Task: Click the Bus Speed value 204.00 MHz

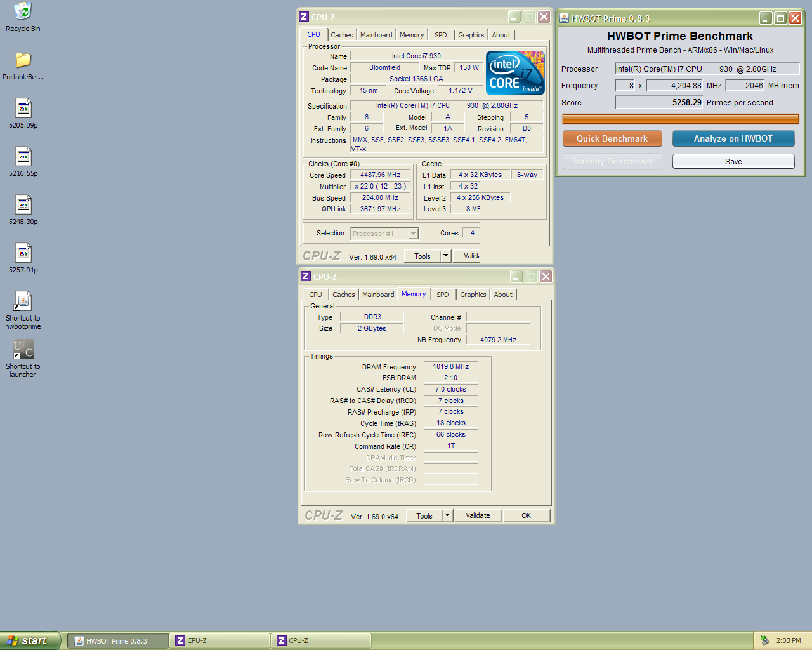Action: 381,197
